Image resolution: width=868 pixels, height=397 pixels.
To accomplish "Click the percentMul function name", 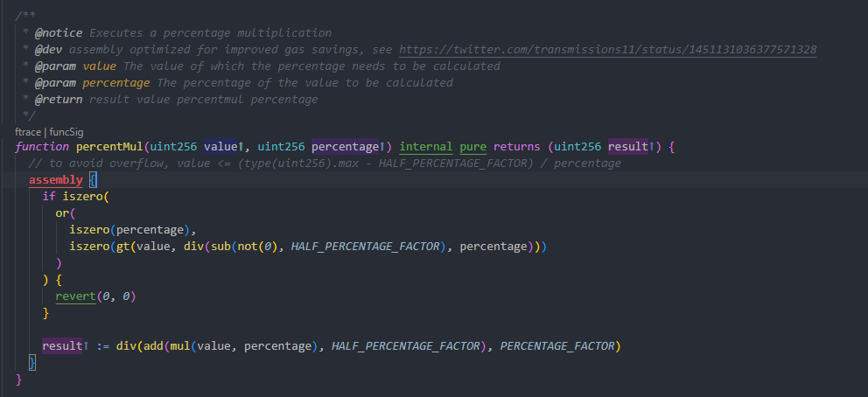I will pyautogui.click(x=122, y=147).
